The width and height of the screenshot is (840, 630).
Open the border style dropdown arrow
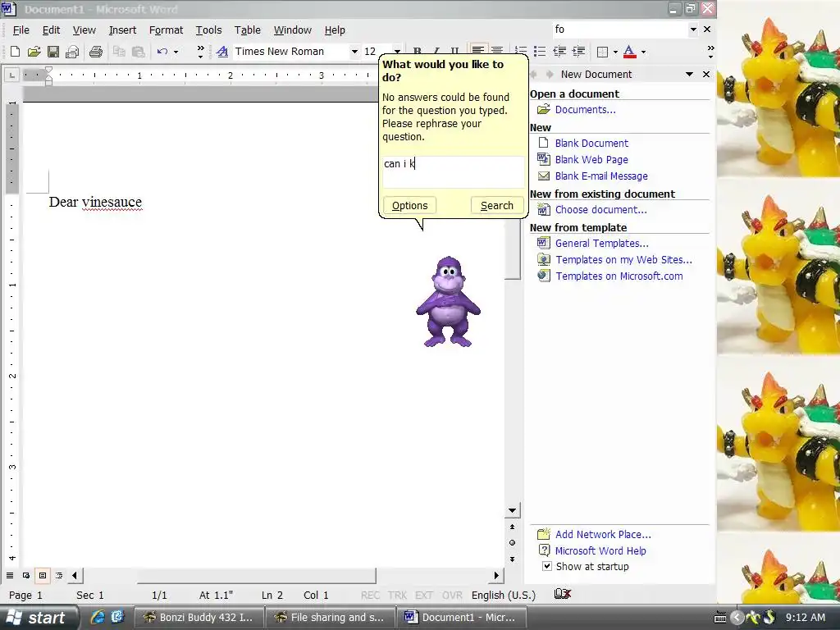[x=615, y=52]
